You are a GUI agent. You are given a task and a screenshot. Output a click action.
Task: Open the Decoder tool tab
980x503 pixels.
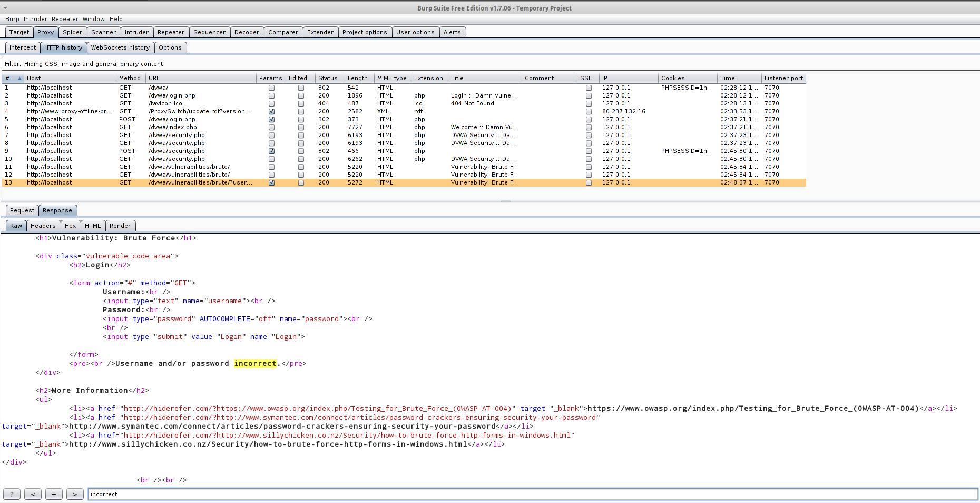pyautogui.click(x=247, y=32)
